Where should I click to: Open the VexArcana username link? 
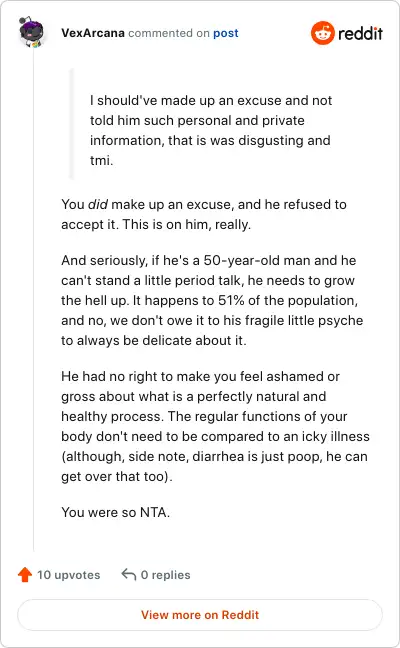coord(93,33)
